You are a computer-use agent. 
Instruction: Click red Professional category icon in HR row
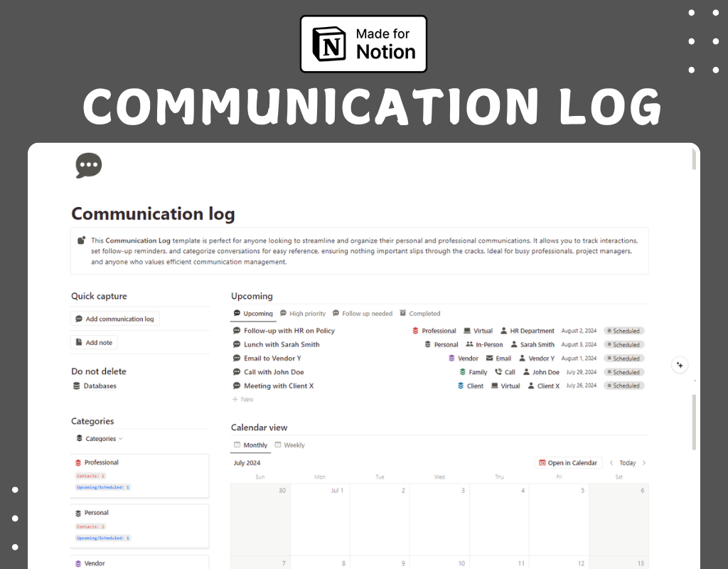pyautogui.click(x=415, y=331)
